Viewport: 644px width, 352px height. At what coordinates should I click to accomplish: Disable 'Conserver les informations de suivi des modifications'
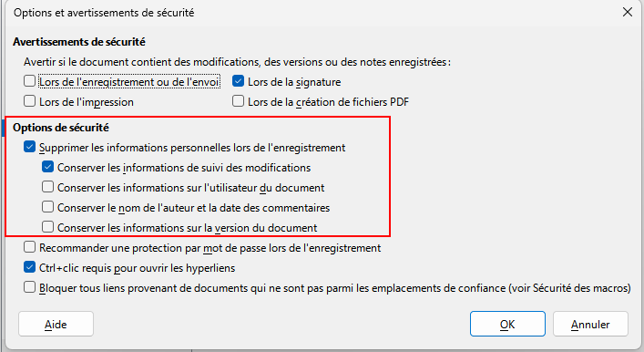point(47,167)
